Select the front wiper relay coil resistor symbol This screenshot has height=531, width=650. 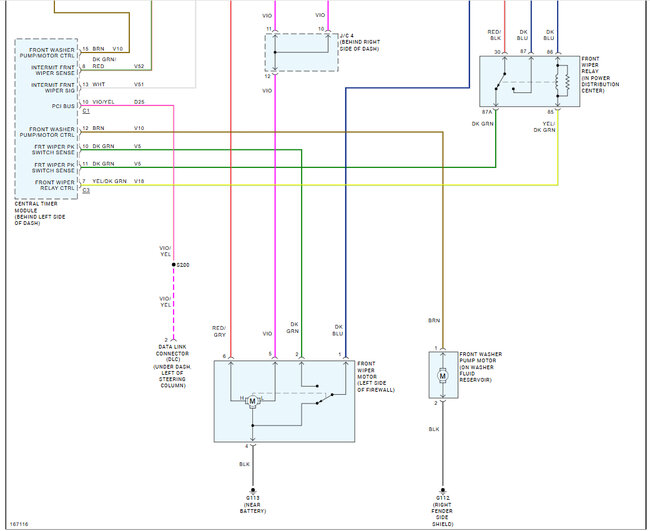coord(567,81)
